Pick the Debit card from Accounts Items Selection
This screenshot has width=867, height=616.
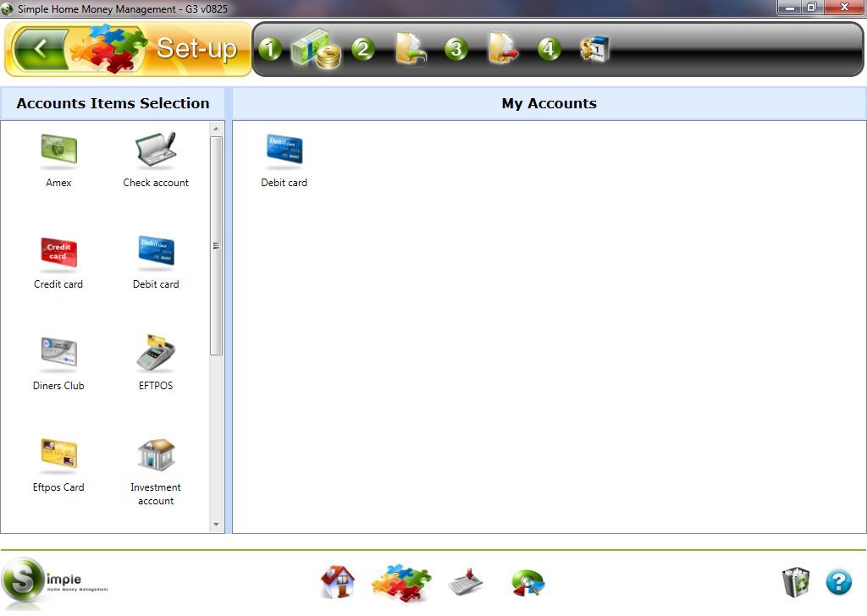(156, 251)
